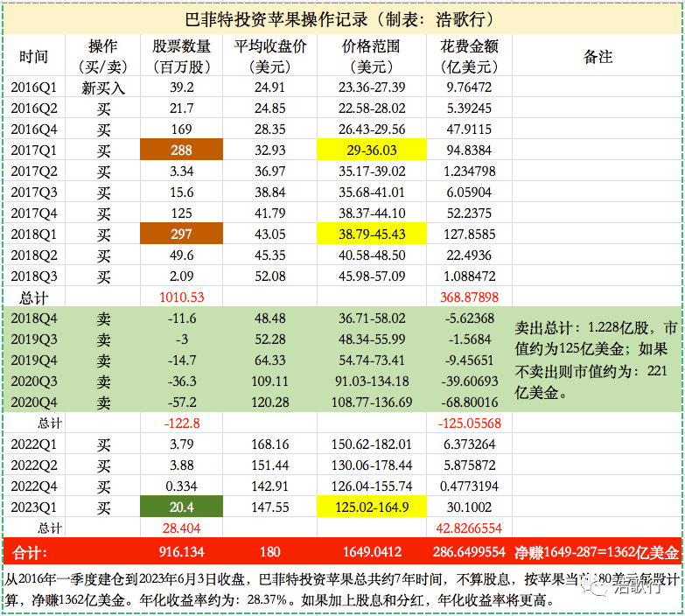685x616 pixels.
Task: Select amount cell 5.39245
Action: coord(469,108)
